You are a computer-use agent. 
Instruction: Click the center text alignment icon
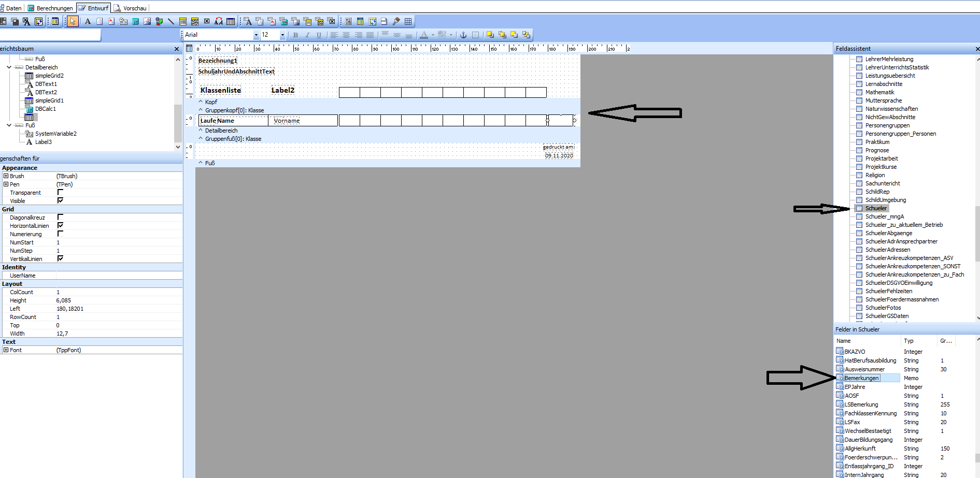point(346,35)
